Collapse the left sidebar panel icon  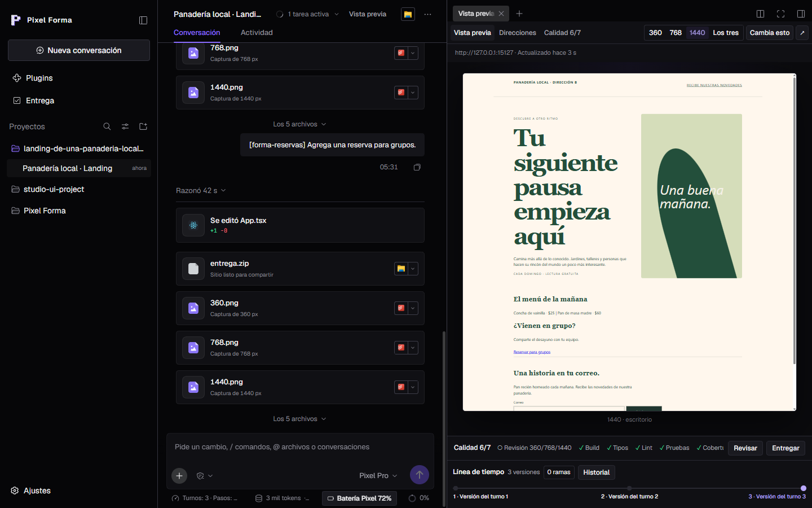pyautogui.click(x=143, y=20)
